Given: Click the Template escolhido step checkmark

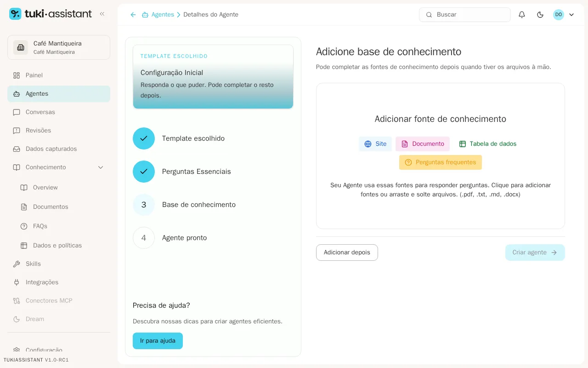Looking at the screenshot, I should click(x=144, y=138).
